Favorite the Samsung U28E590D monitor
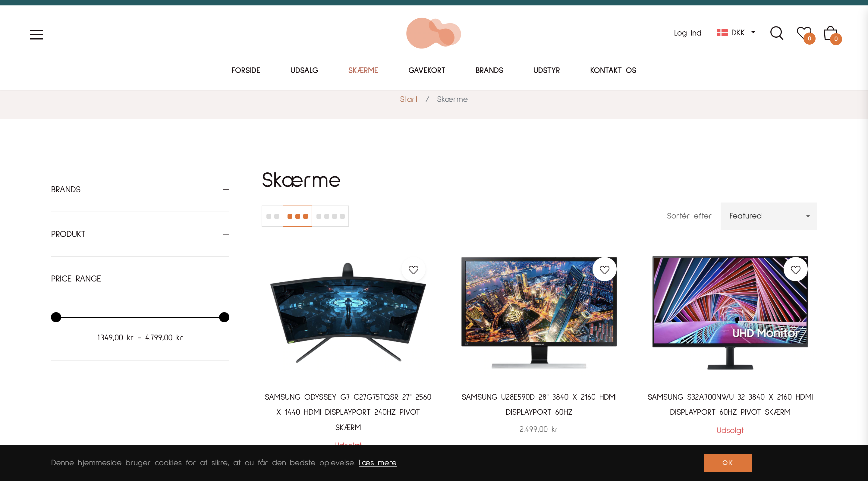The image size is (868, 481). point(605,270)
